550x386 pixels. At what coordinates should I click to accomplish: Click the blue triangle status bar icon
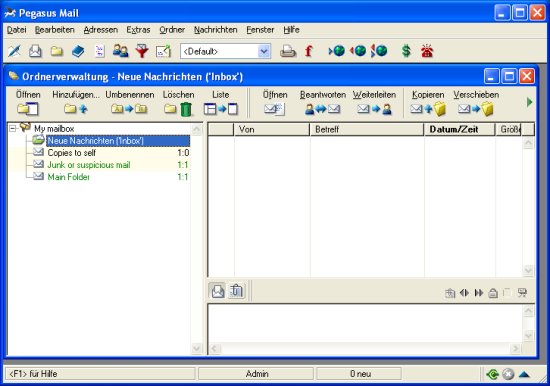524,374
